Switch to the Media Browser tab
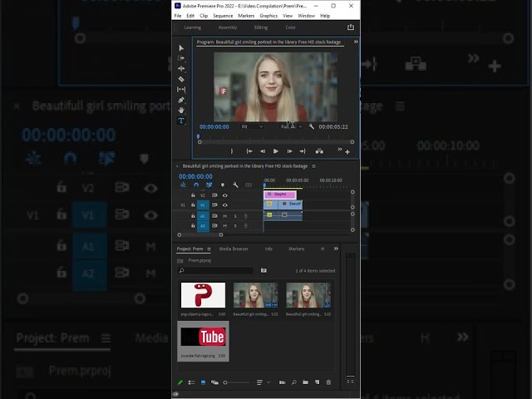This screenshot has width=532, height=399. (x=234, y=249)
